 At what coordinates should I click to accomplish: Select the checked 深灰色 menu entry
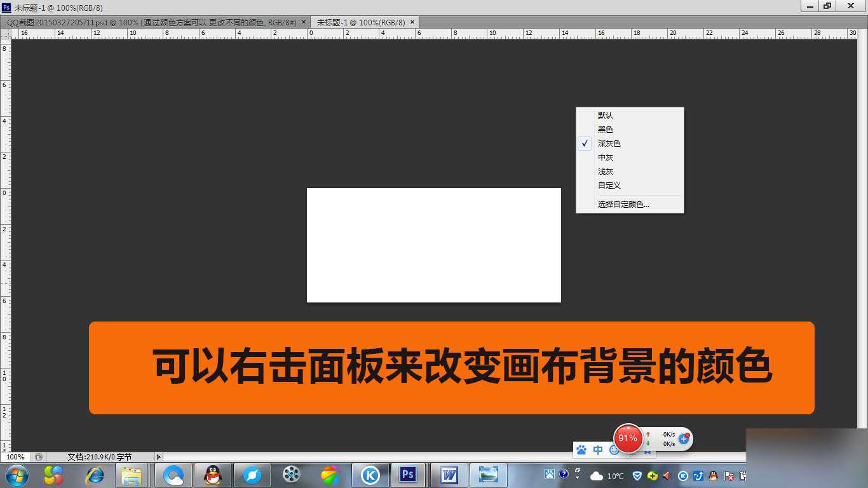point(630,144)
